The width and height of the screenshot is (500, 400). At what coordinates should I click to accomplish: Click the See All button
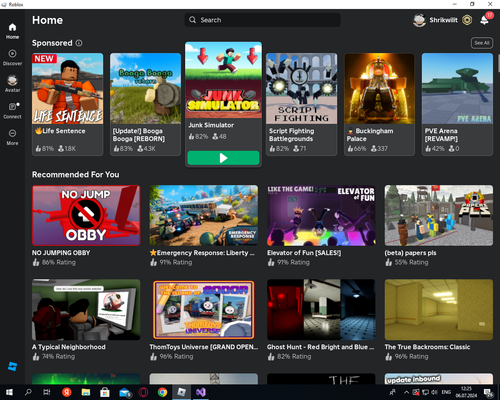[482, 43]
